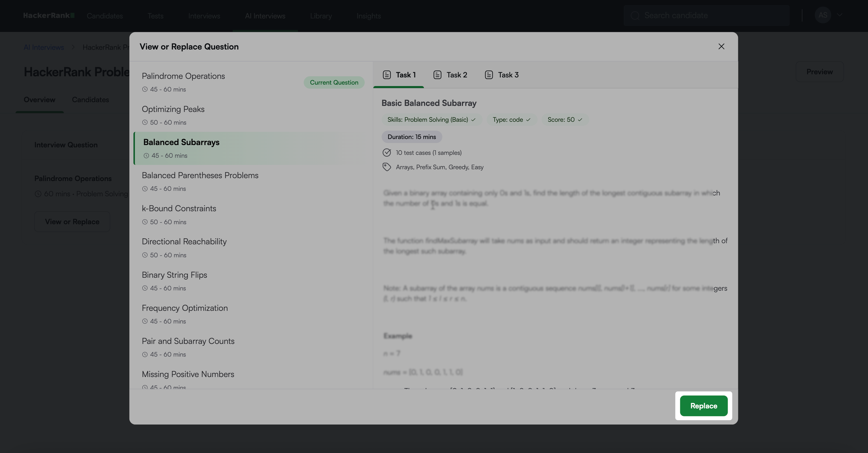868x453 pixels.
Task: Switch to the Task 2 tab
Action: click(450, 75)
